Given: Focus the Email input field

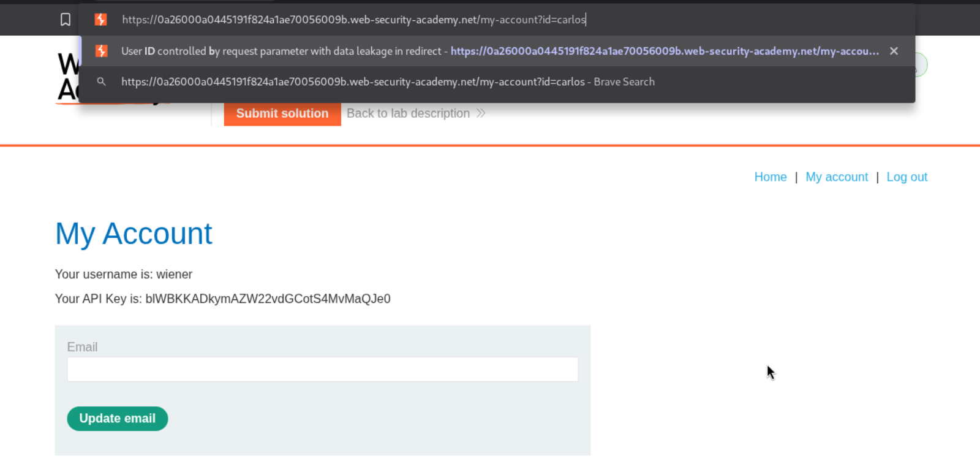Looking at the screenshot, I should pos(322,370).
